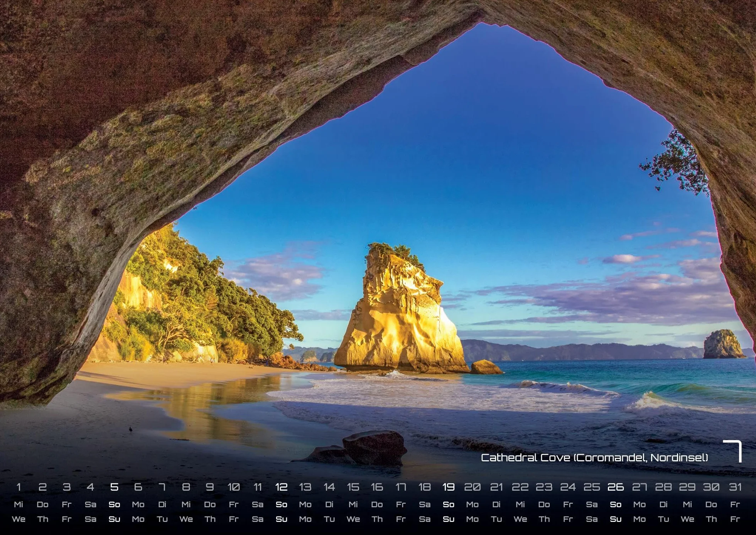Click the German 'Sa' label under date 25
Viewport: 756px width, 535px height.
coord(592,505)
